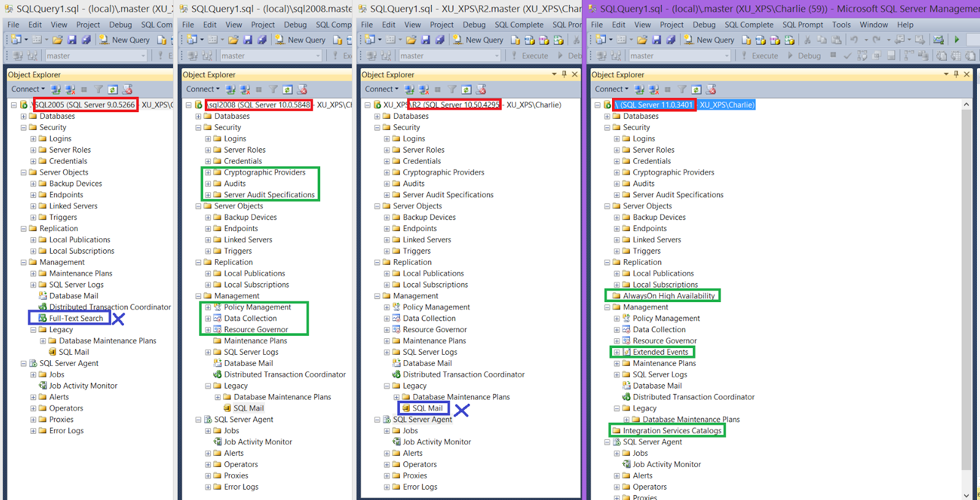
Task: Open Connect dropdown in SQL Server 11 Object Explorer
Action: (x=611, y=89)
